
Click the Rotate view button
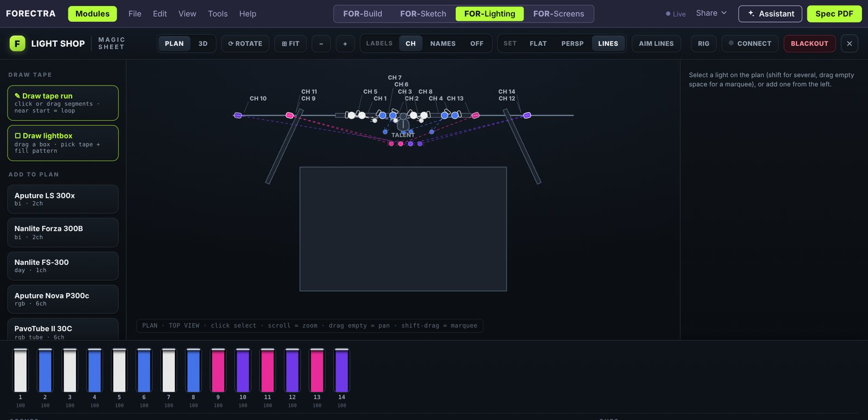pos(245,43)
